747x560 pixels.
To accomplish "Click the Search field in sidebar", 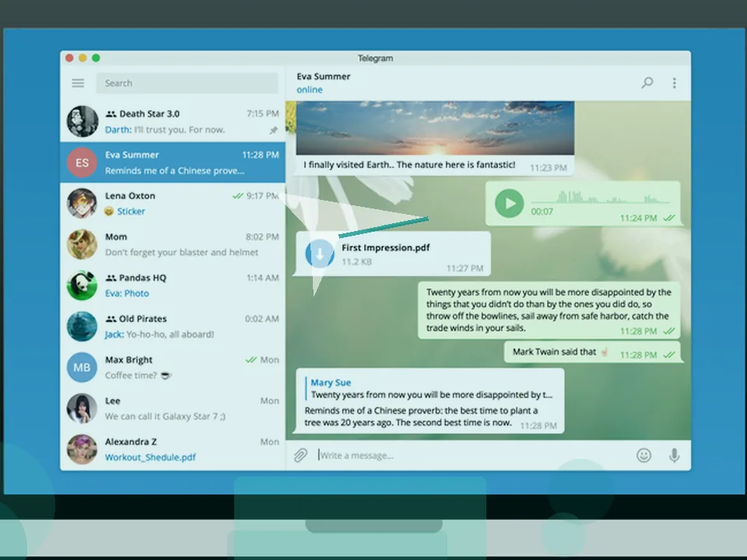I will tap(188, 83).
